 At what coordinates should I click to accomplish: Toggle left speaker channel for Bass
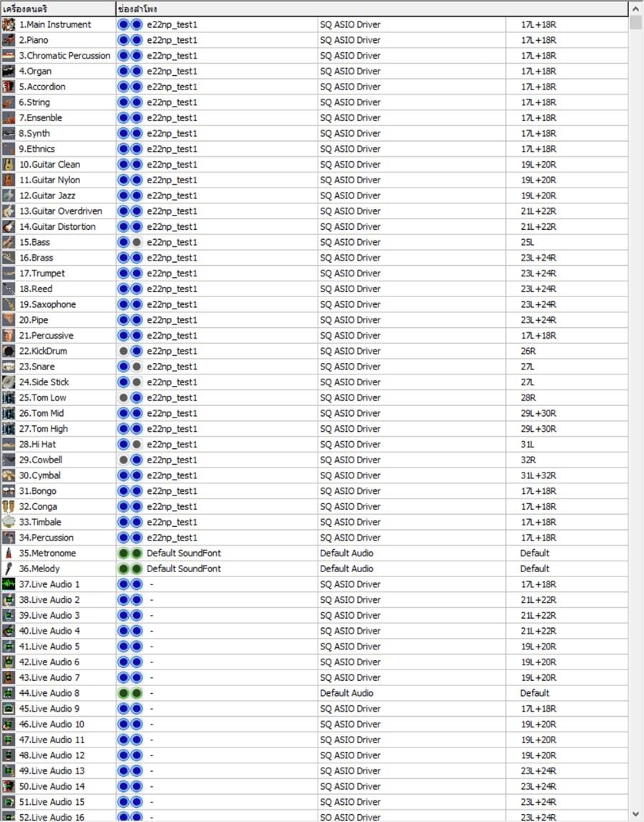click(x=124, y=242)
